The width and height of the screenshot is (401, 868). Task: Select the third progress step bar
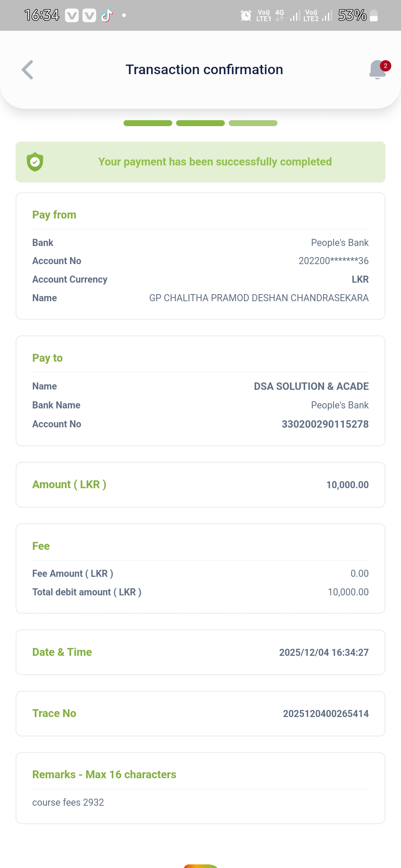click(253, 123)
